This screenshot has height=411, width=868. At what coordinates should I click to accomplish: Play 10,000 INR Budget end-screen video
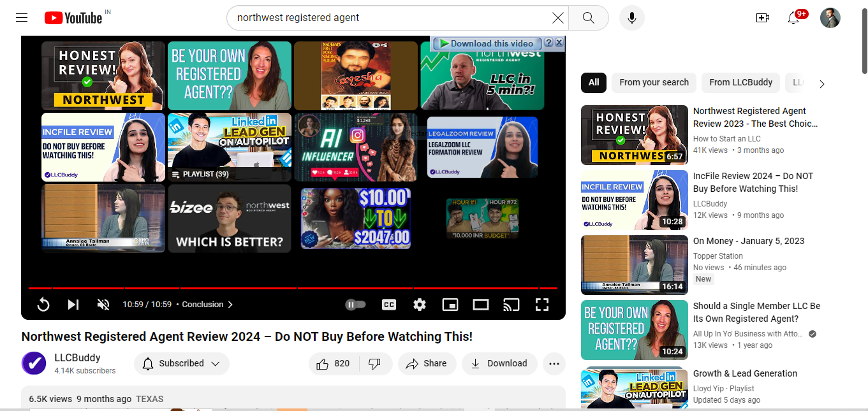[x=482, y=219]
